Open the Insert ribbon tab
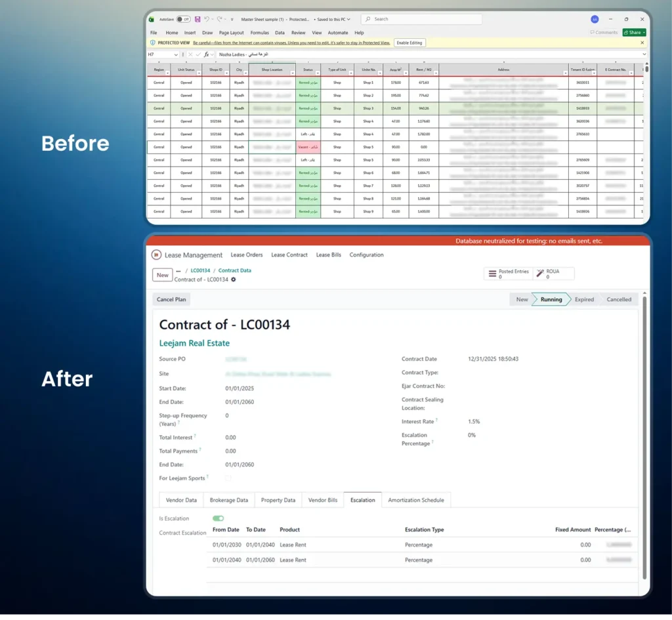The height and width of the screenshot is (620, 672). 190,33
